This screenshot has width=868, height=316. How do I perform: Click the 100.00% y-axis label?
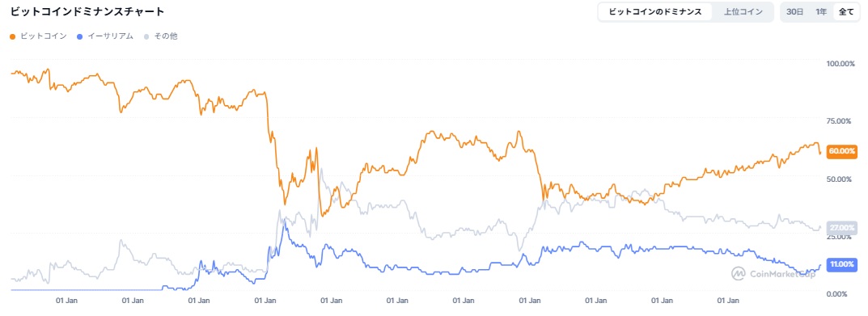[840, 64]
